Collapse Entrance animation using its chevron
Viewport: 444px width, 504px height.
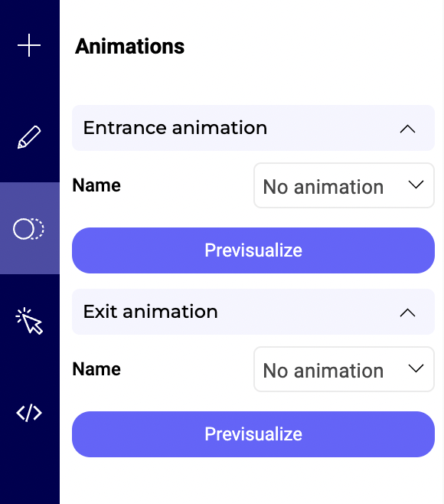(x=407, y=129)
